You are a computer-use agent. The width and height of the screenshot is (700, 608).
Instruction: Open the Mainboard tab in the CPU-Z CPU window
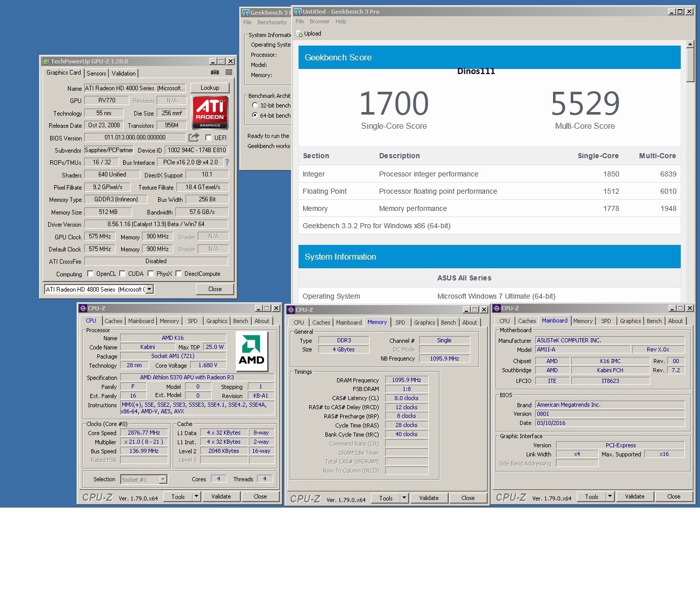click(141, 321)
